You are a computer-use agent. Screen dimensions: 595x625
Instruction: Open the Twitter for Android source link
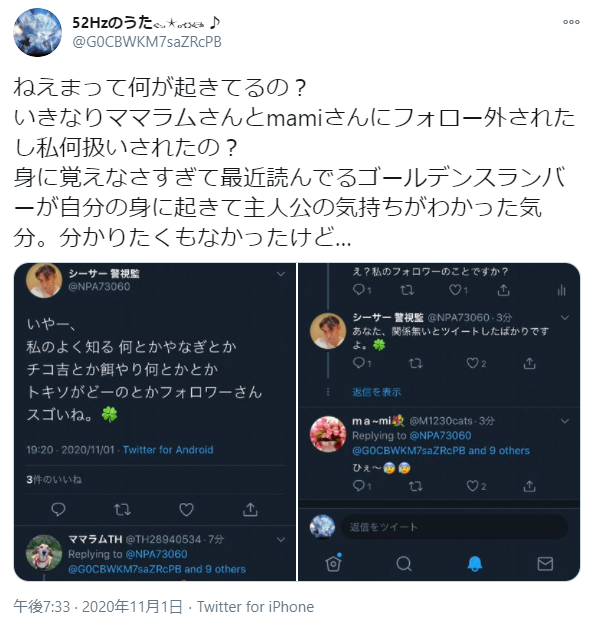click(168, 450)
